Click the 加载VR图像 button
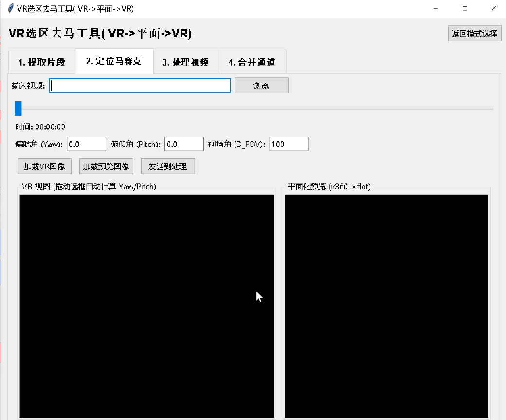This screenshot has height=420, width=506. pos(45,166)
